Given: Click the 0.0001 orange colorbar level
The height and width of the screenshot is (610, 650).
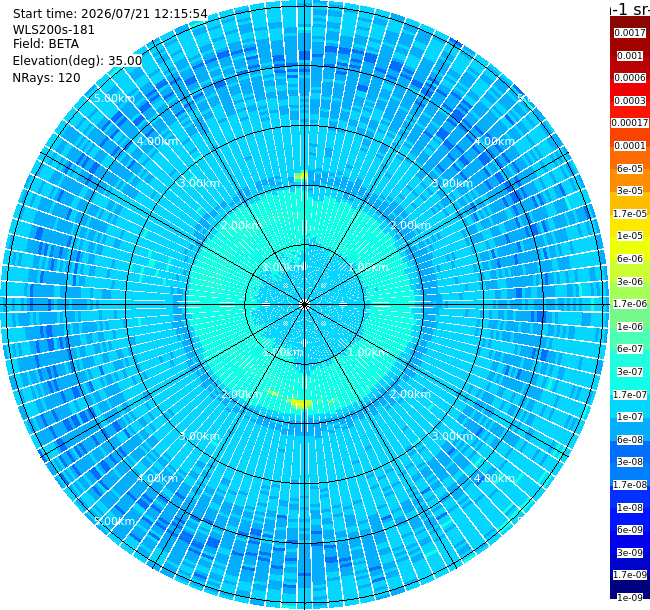Looking at the screenshot, I should [x=630, y=146].
